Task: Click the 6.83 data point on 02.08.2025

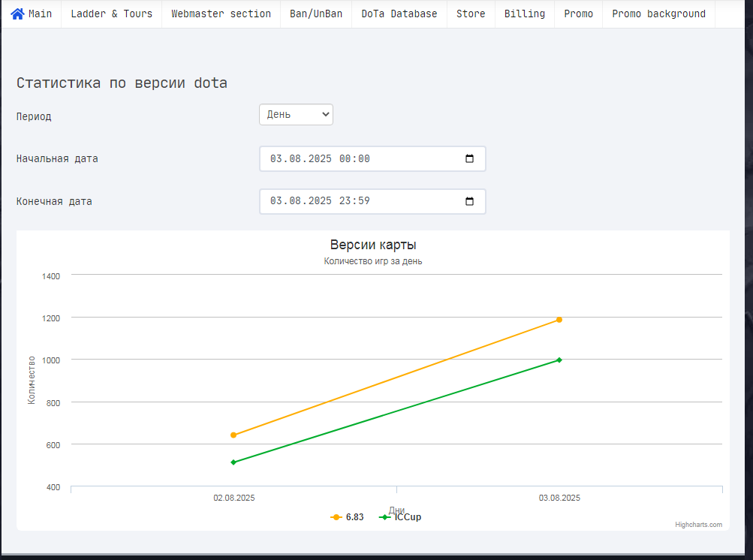Action: (233, 435)
